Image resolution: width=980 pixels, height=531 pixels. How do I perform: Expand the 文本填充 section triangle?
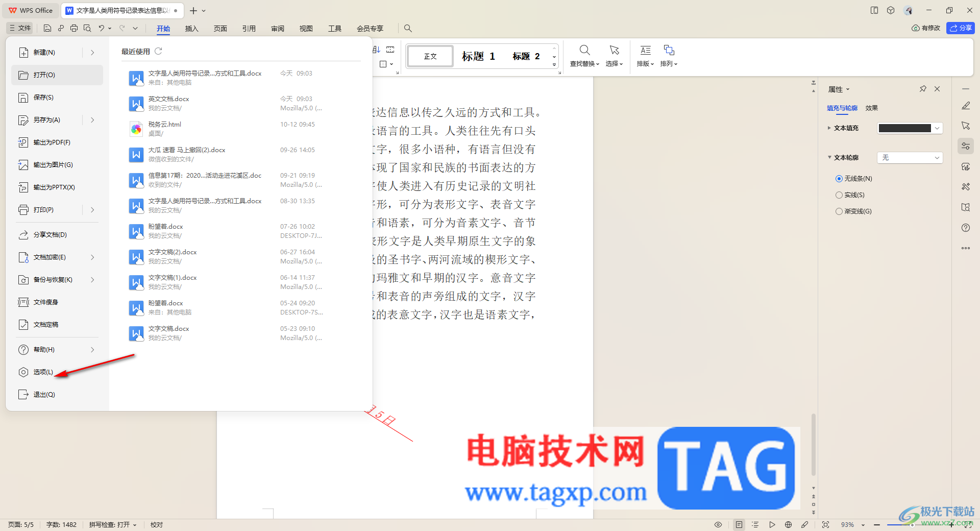point(829,128)
